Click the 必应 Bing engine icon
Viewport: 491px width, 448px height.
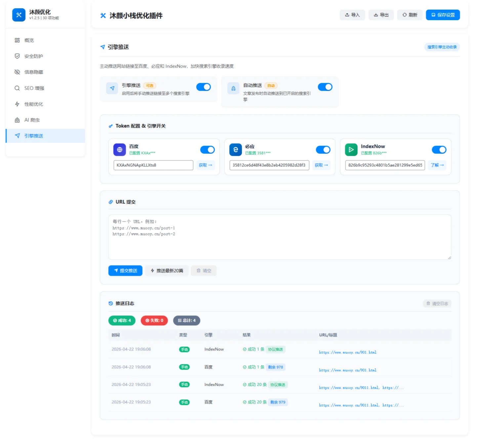235,150
